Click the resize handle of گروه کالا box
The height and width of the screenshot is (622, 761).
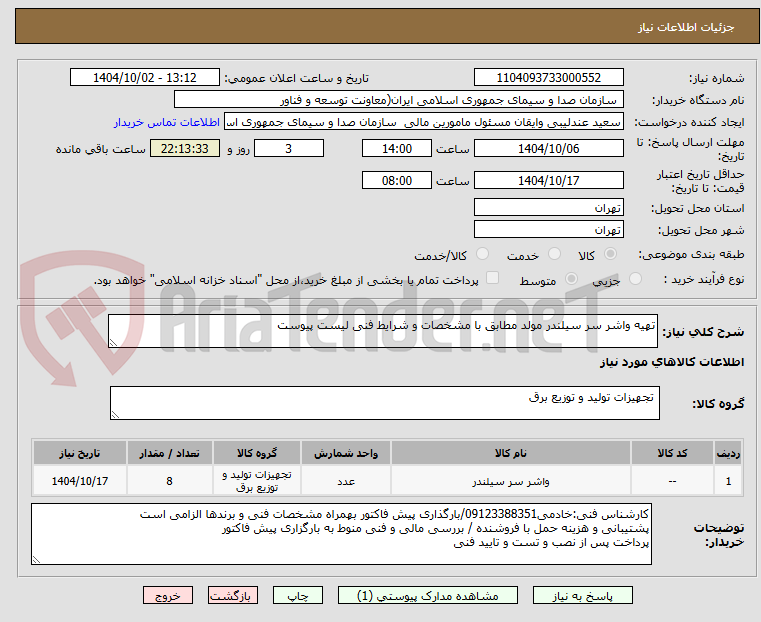(x=115, y=414)
